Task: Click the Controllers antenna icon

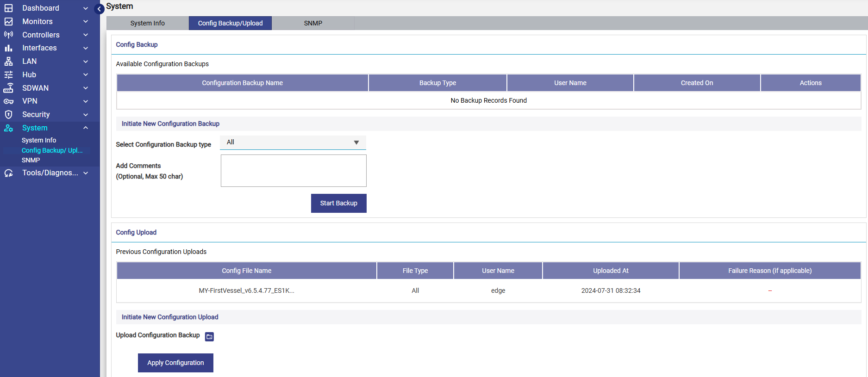Action: pos(8,35)
